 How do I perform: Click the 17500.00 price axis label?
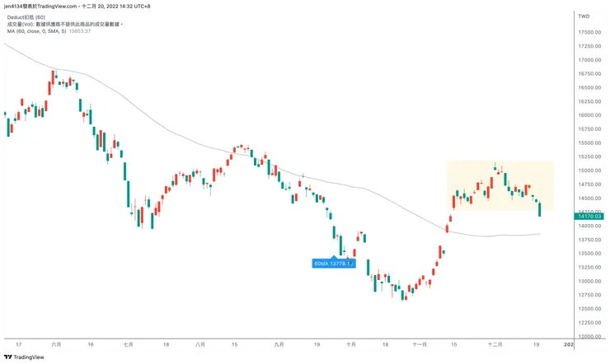click(x=588, y=32)
